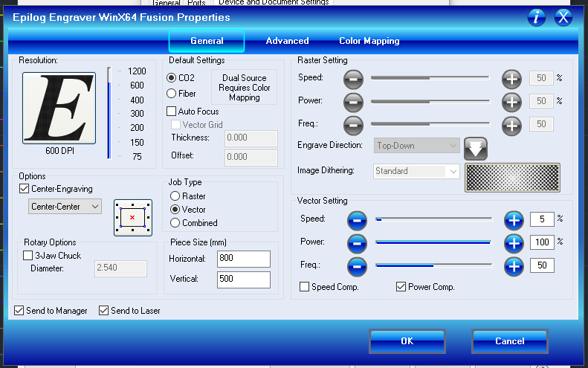Click the Cancel button

(510, 341)
